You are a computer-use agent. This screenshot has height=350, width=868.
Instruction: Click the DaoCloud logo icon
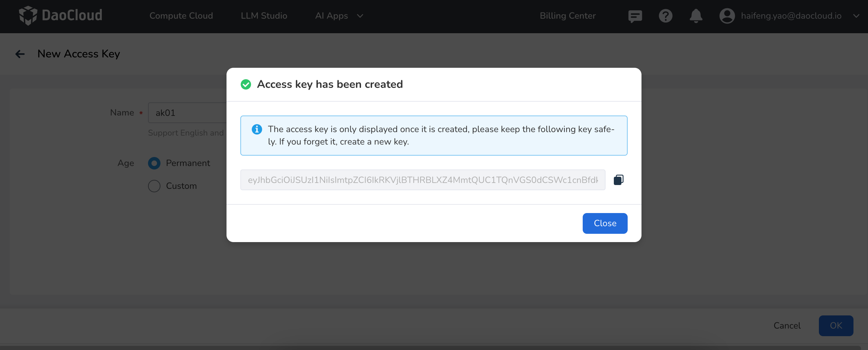click(28, 16)
